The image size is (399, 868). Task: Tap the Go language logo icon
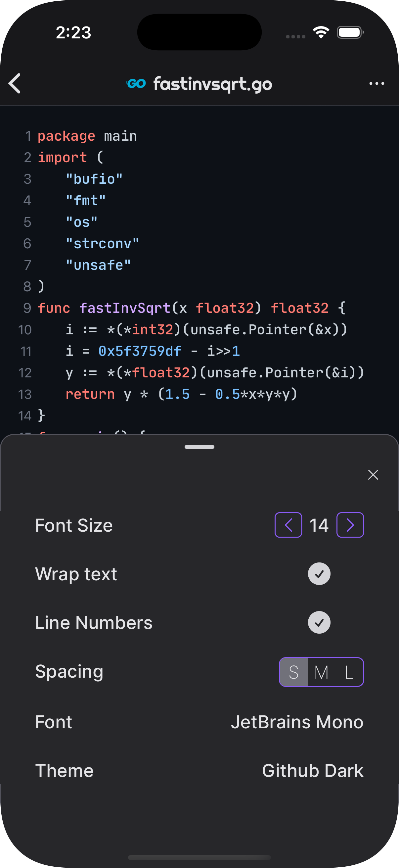coord(136,83)
